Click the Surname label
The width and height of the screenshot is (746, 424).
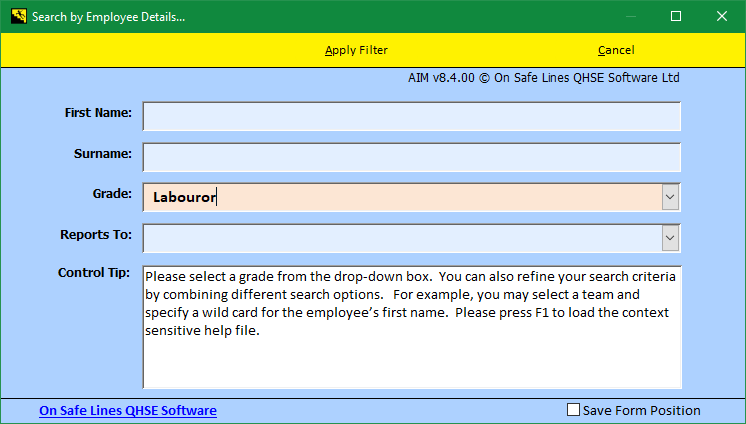click(x=103, y=154)
